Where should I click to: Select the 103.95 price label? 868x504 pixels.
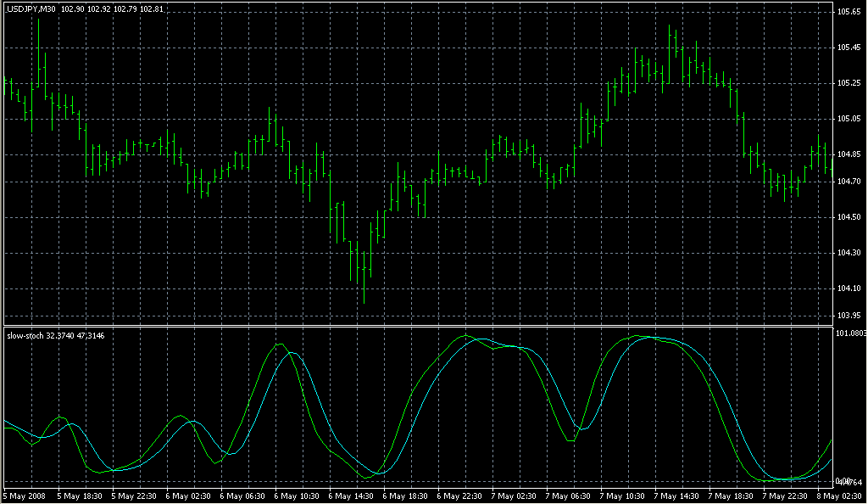(x=849, y=316)
